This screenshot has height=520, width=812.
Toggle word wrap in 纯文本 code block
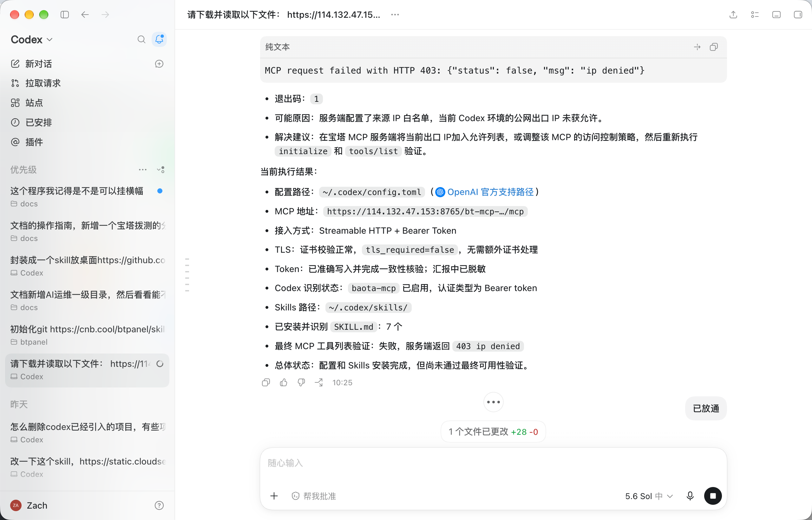click(697, 47)
